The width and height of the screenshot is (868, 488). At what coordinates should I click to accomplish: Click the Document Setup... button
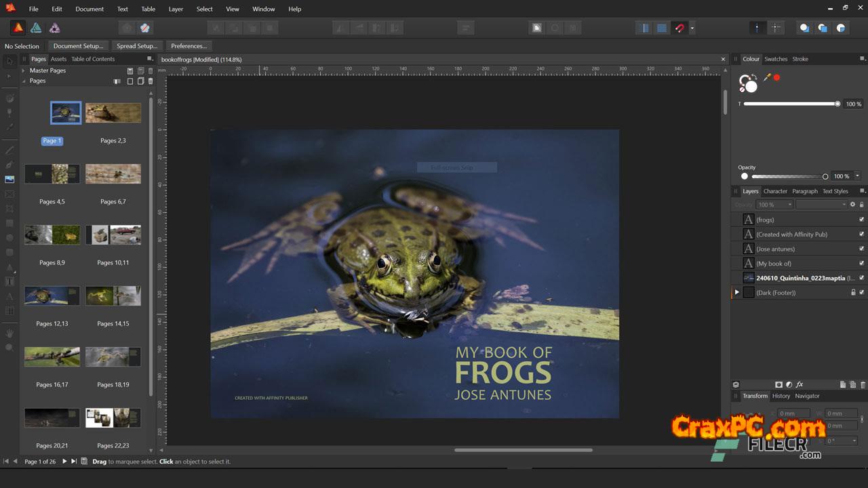[x=78, y=46]
